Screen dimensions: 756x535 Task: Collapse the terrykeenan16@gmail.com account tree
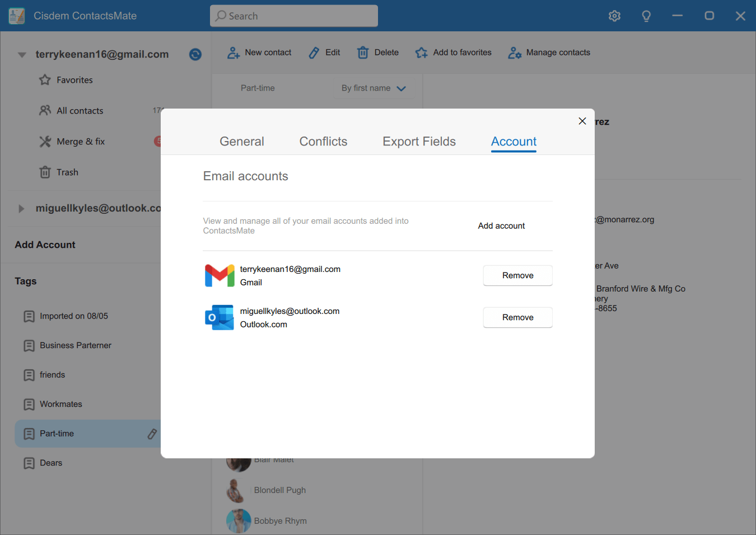22,55
